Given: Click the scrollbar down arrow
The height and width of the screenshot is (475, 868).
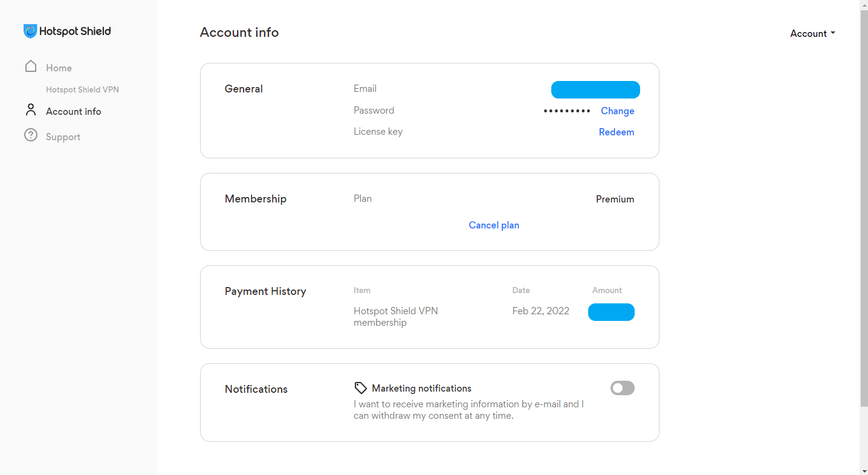Looking at the screenshot, I should (864, 470).
